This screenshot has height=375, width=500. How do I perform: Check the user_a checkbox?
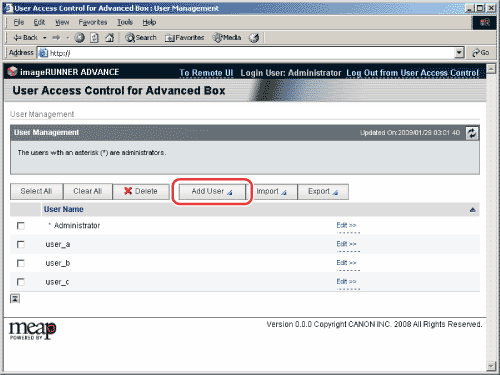click(x=21, y=244)
